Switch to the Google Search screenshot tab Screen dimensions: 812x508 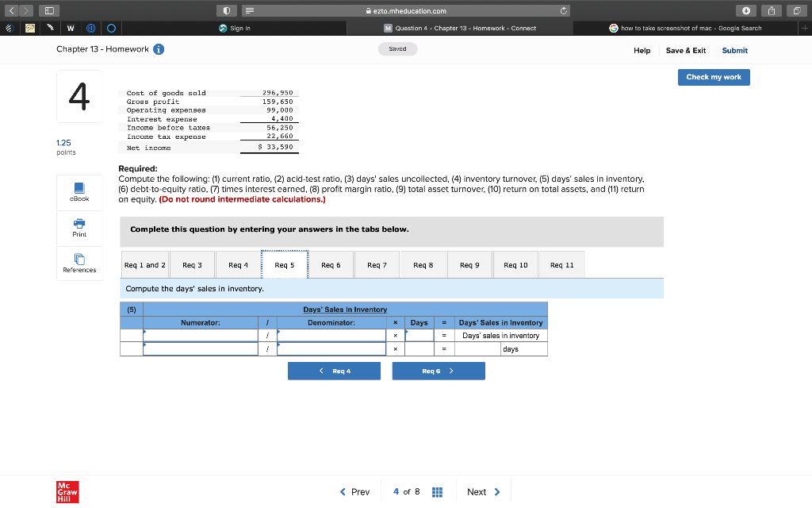(686, 28)
